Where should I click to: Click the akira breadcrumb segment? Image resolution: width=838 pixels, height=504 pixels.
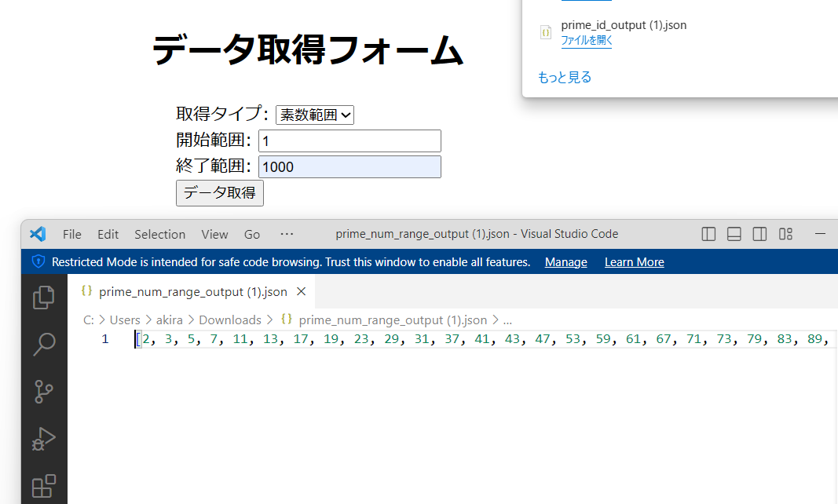point(170,320)
